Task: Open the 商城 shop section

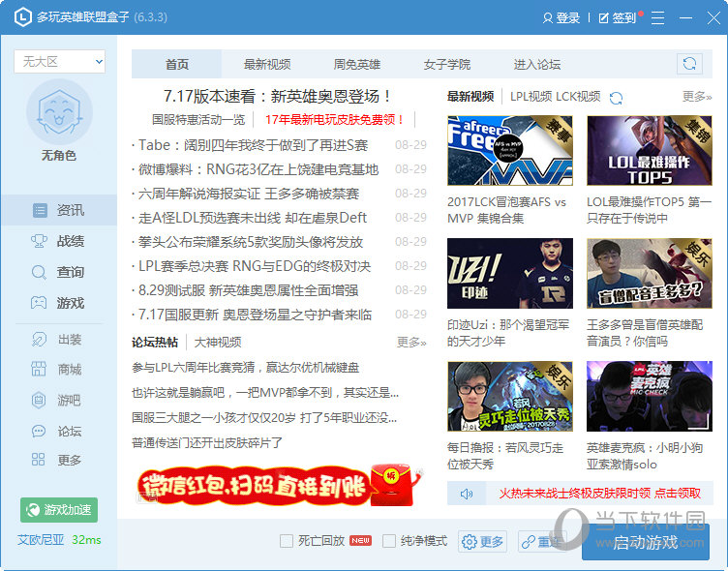Action: pos(58,370)
